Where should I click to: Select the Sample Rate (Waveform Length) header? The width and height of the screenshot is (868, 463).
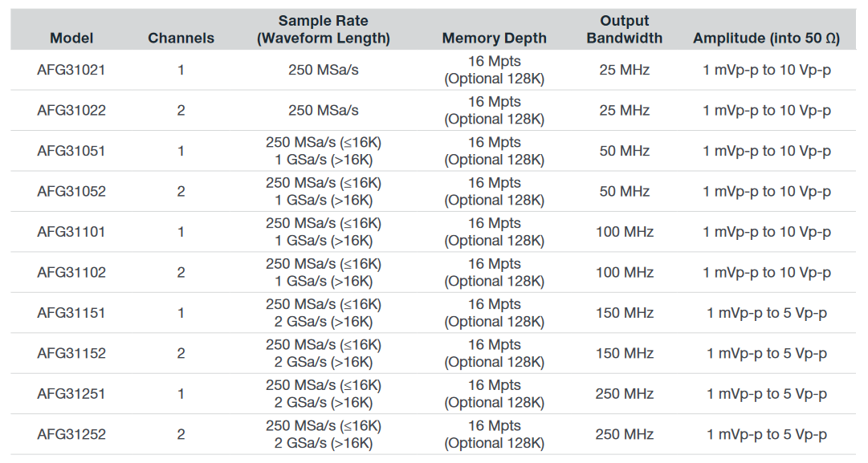(x=324, y=30)
